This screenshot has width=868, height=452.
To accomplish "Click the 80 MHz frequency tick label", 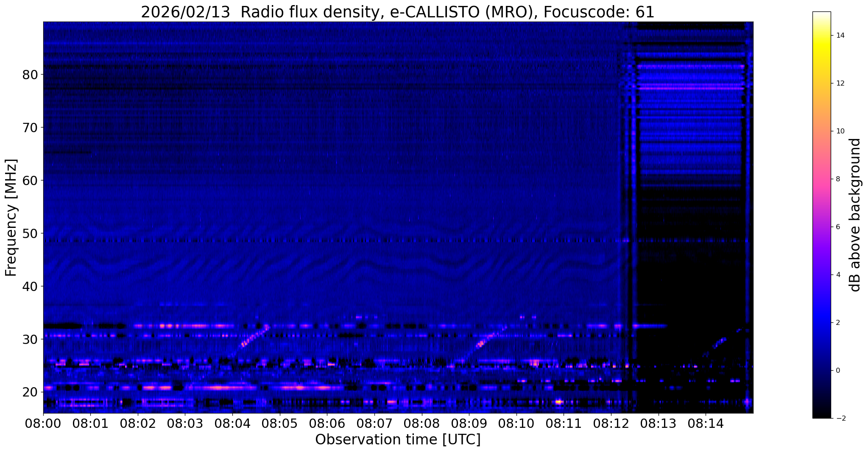I will 30,75.
